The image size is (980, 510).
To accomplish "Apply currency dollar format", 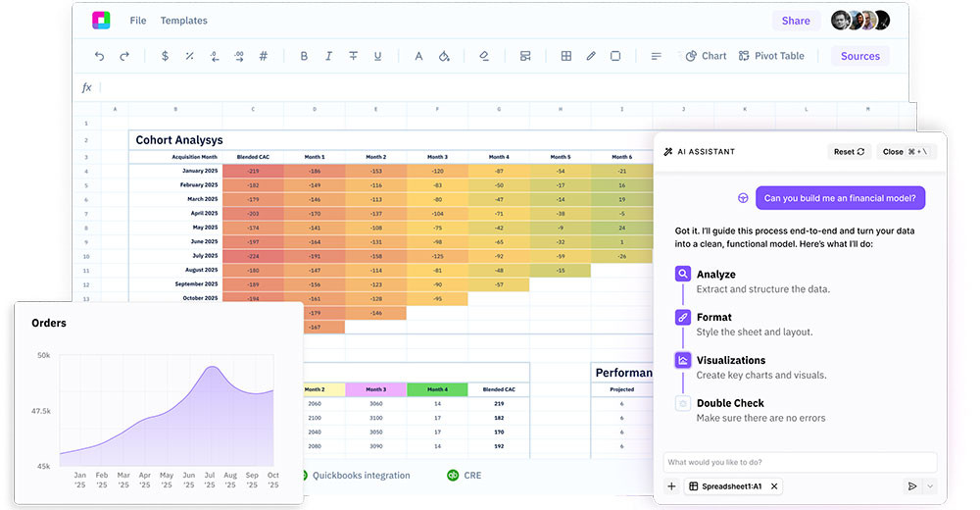I will pos(165,56).
